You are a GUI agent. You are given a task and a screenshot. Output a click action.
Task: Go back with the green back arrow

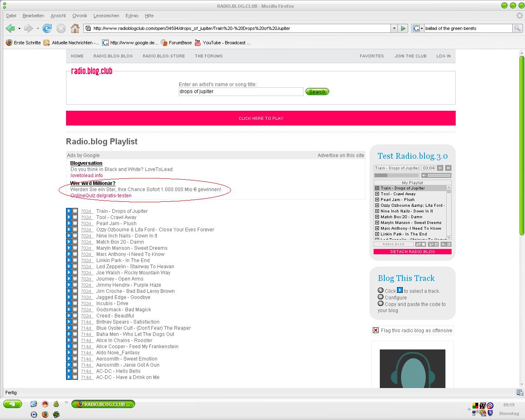click(x=10, y=28)
